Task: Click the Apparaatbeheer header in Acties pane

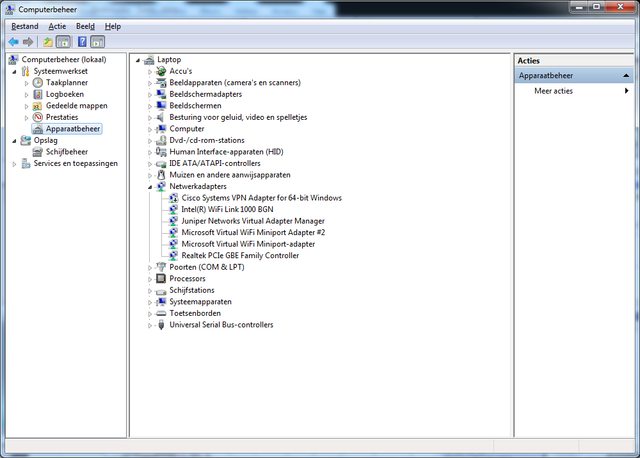Action: tap(574, 76)
